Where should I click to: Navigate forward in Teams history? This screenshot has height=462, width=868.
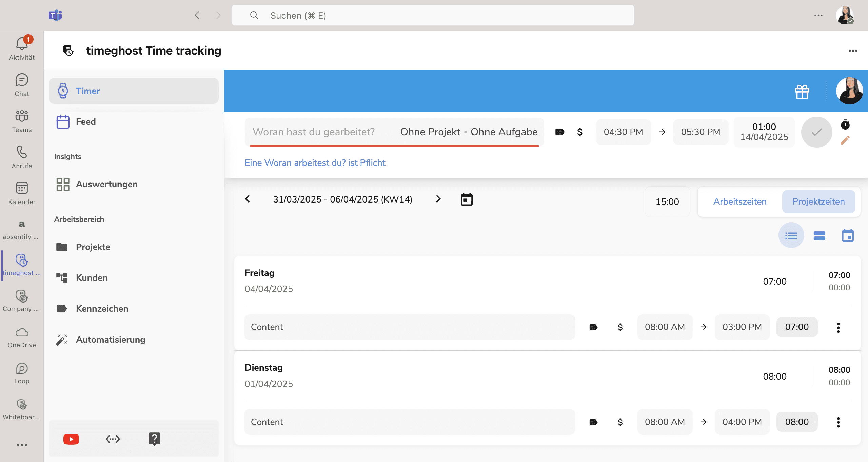coord(218,15)
